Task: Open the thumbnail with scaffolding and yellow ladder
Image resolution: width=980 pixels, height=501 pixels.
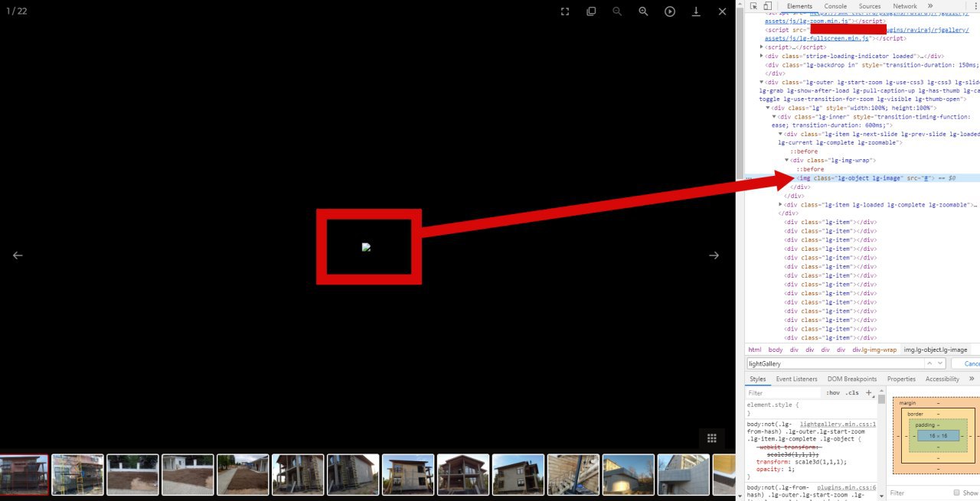Action: (x=77, y=474)
